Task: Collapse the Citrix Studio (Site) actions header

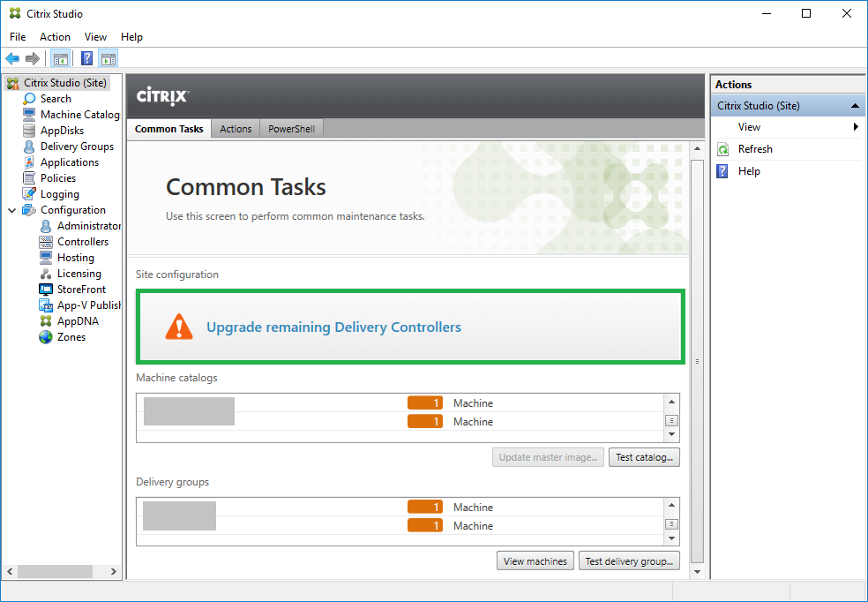Action: coord(854,106)
